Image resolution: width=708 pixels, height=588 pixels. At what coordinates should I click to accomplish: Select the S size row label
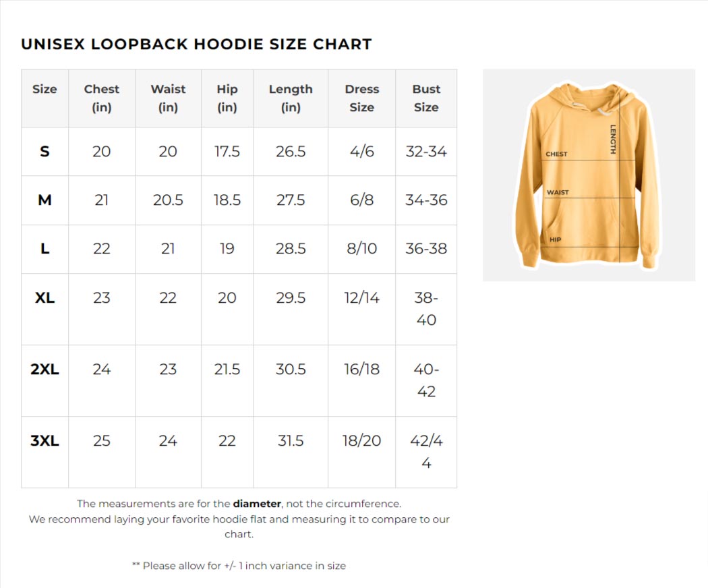pos(45,152)
